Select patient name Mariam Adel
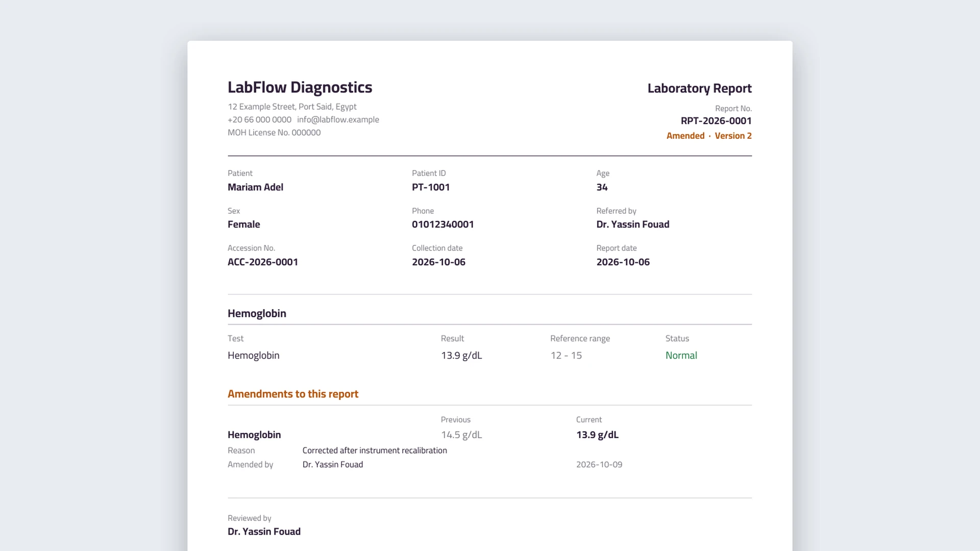The height and width of the screenshot is (551, 980). tap(255, 187)
